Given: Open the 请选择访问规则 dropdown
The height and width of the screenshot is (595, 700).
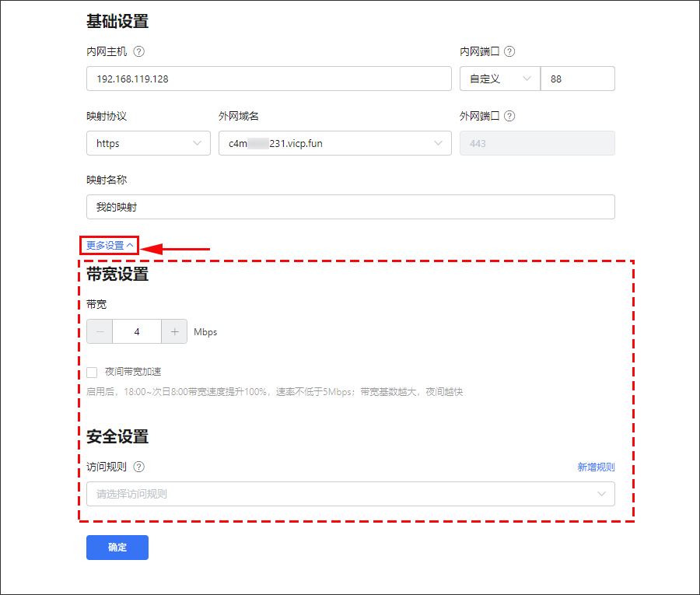Looking at the screenshot, I should pyautogui.click(x=350, y=494).
